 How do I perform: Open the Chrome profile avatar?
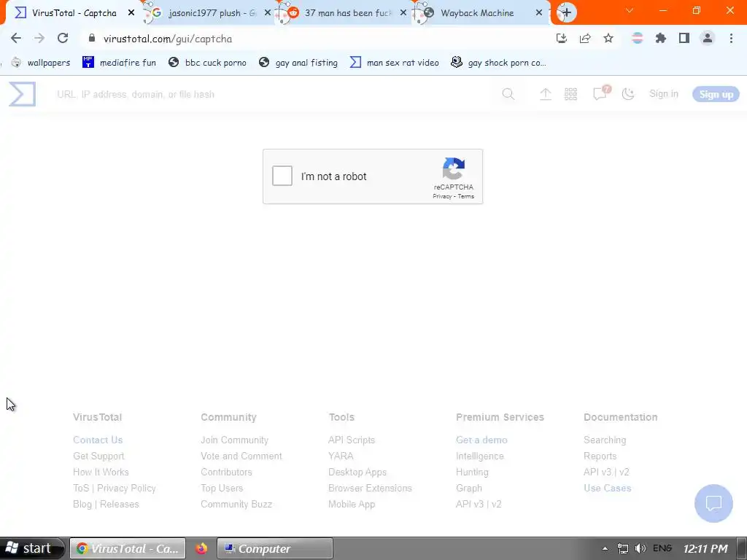click(x=708, y=39)
